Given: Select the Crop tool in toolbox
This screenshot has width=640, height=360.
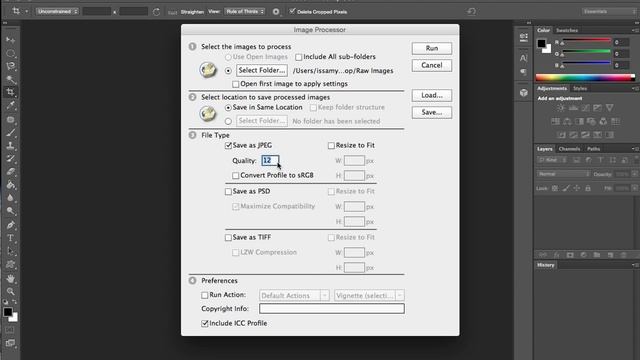Looking at the screenshot, I should (x=11, y=92).
